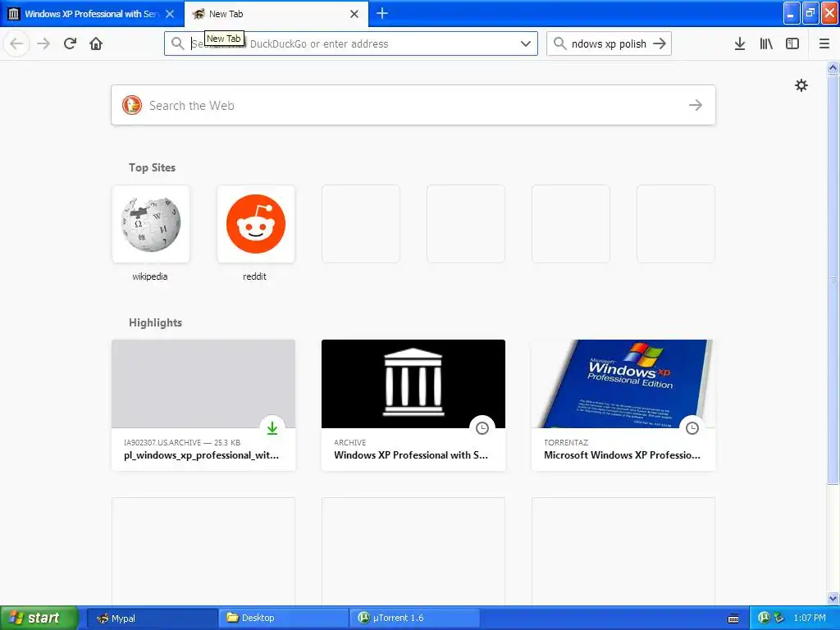
Task: Expand the address bar history dropdown
Action: click(x=526, y=43)
